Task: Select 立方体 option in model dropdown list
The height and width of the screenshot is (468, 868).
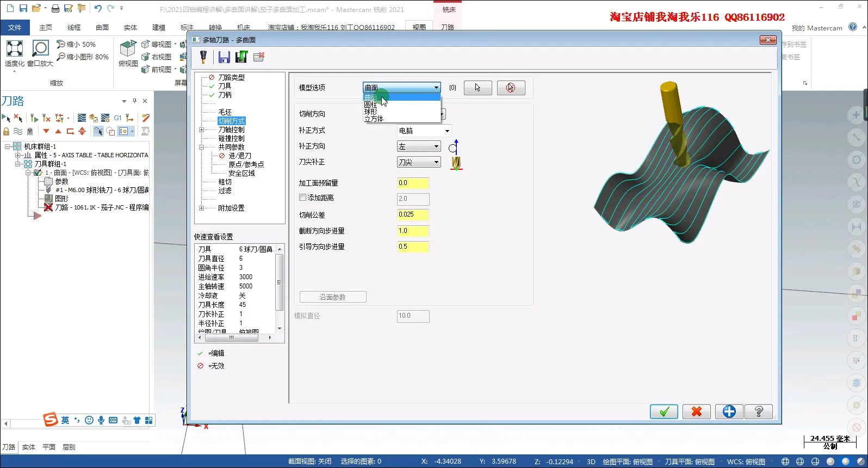Action: [x=401, y=119]
